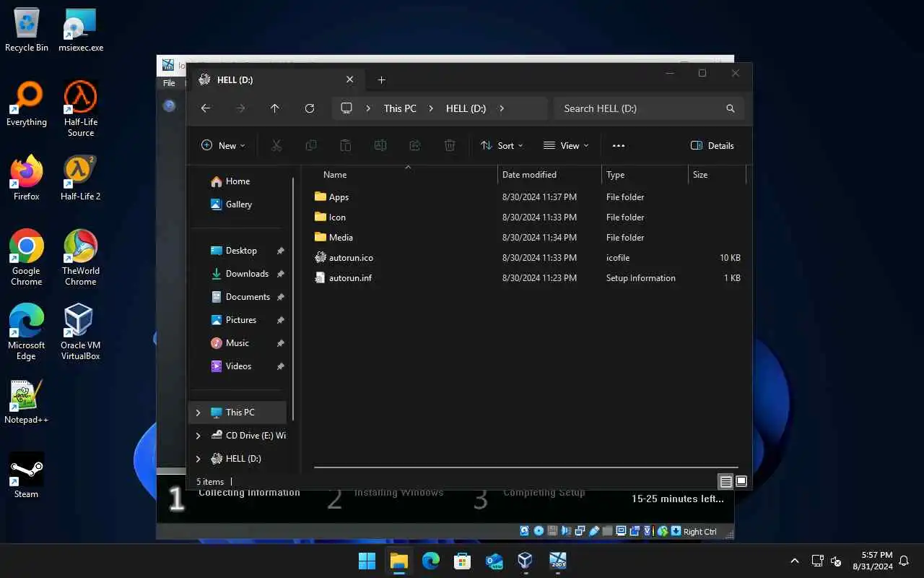This screenshot has width=924, height=578.
Task: Click Windows Start button on taskbar
Action: [367, 561]
